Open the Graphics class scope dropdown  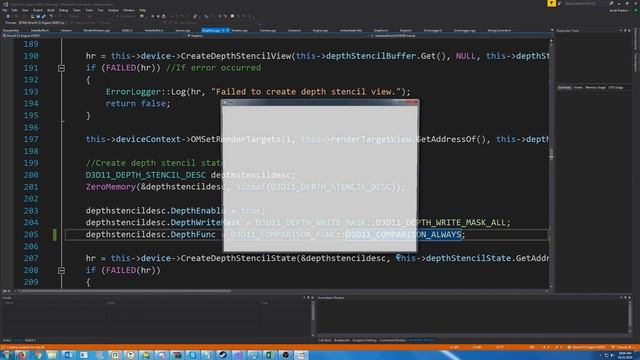pos(278,36)
